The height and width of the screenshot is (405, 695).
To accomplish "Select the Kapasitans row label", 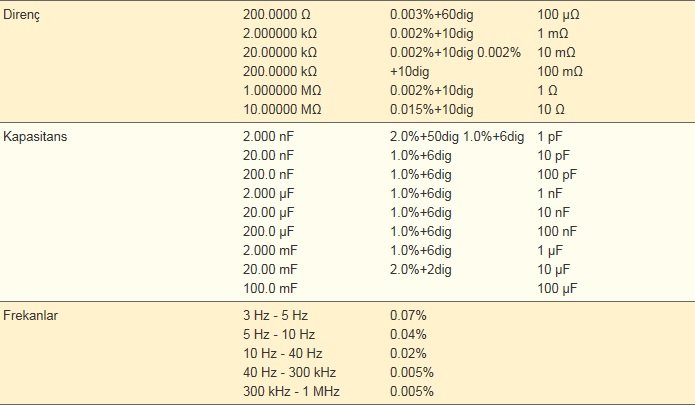I will (35, 136).
